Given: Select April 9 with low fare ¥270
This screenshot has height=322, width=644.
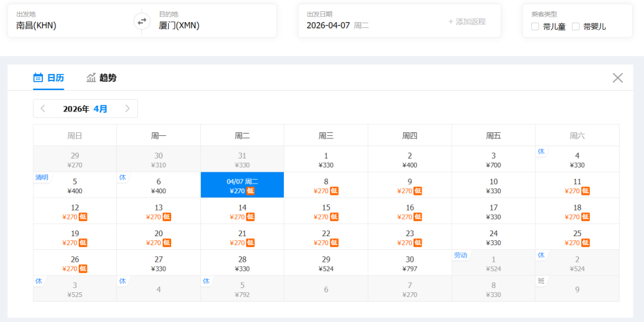Looking at the screenshot, I should (410, 185).
